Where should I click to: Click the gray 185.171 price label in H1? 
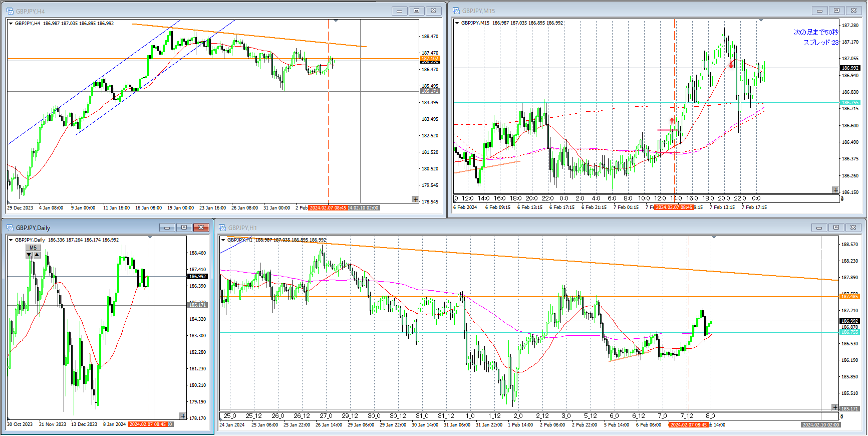click(849, 409)
